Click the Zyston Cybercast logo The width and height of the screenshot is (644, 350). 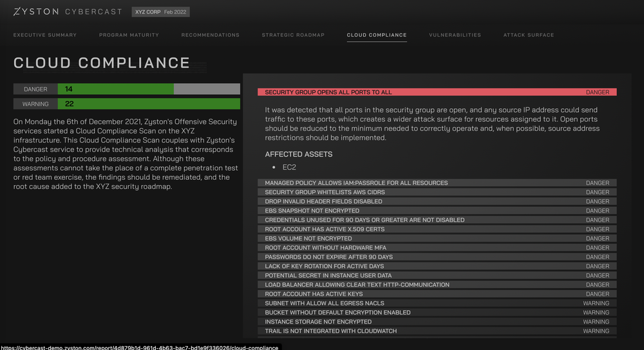click(x=68, y=12)
